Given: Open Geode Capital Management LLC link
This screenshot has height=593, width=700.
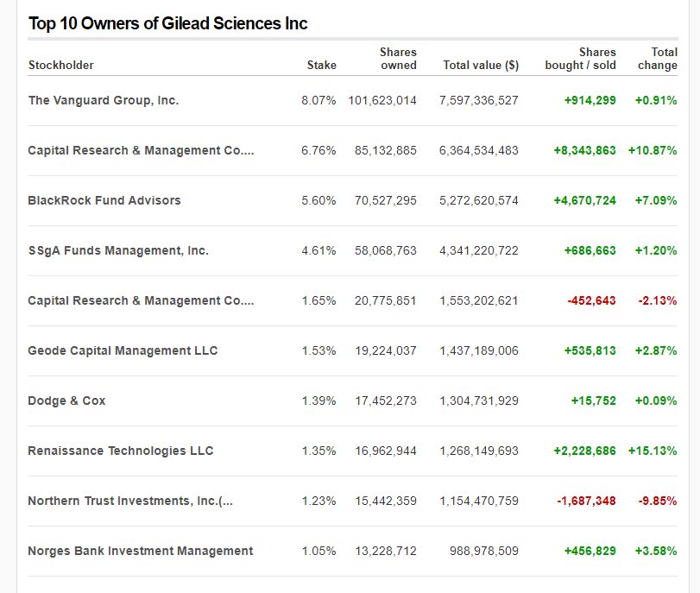Looking at the screenshot, I should click(x=123, y=350).
